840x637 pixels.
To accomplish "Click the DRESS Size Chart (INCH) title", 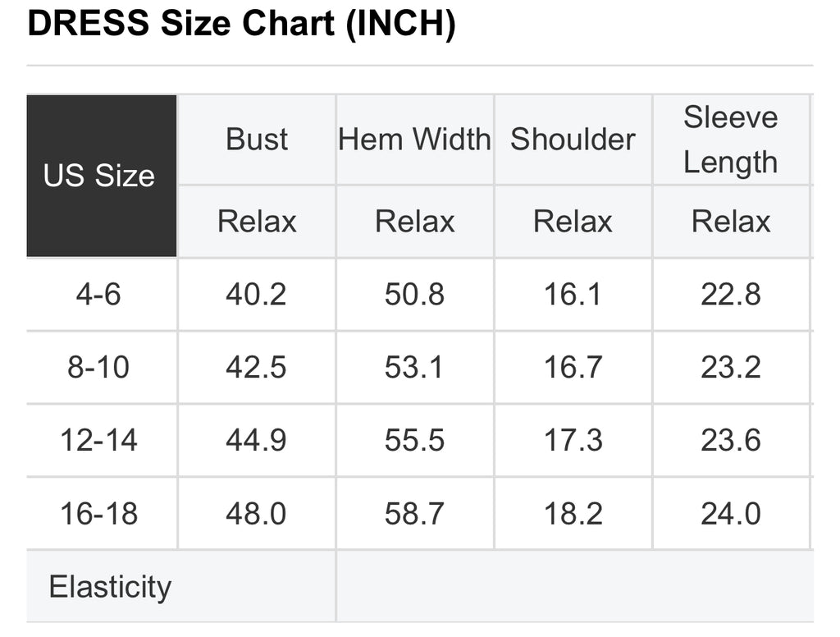I will click(242, 24).
